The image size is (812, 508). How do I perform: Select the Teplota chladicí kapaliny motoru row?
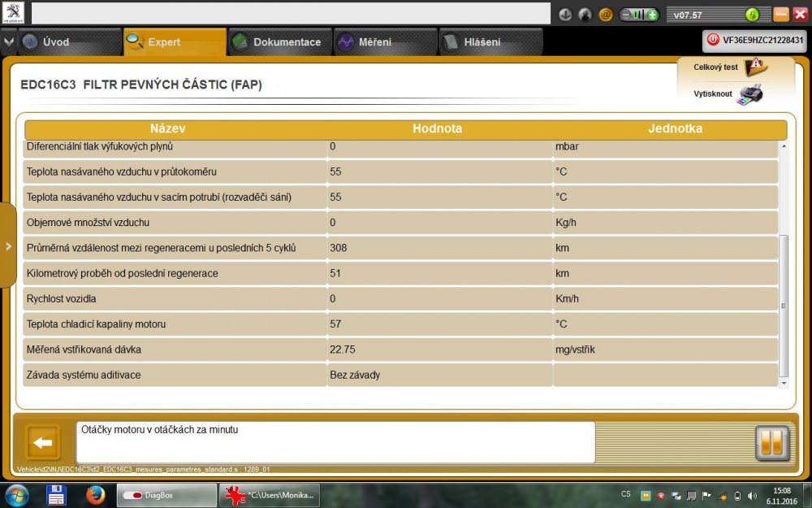pos(175,324)
